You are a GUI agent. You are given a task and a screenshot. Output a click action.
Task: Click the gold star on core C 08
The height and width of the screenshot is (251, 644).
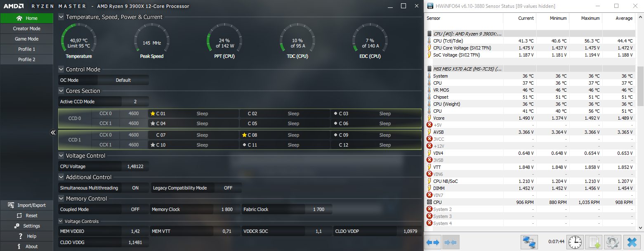[244, 135]
